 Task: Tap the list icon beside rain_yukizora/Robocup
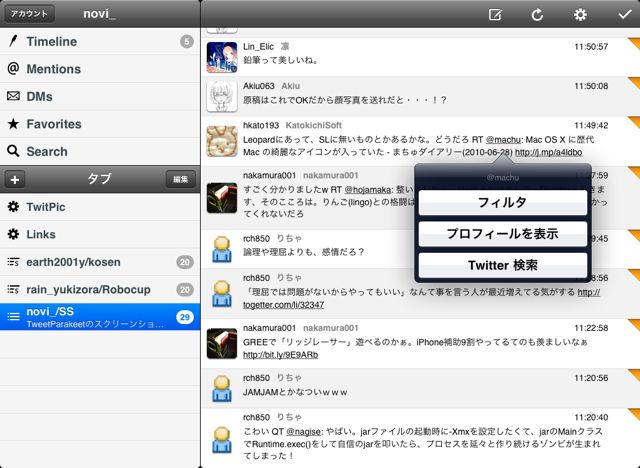[x=13, y=289]
